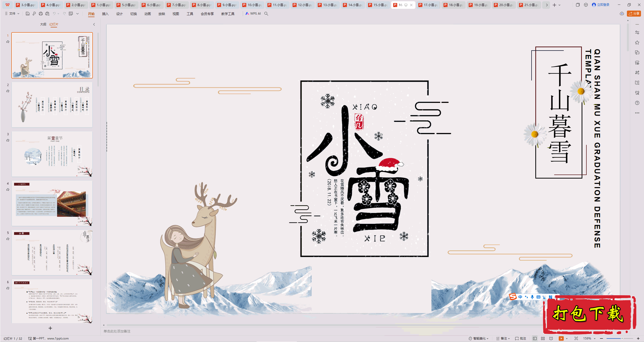Expand undo history dropdown arrow
Image resolution: width=644 pixels, height=342 pixels.
click(x=58, y=14)
